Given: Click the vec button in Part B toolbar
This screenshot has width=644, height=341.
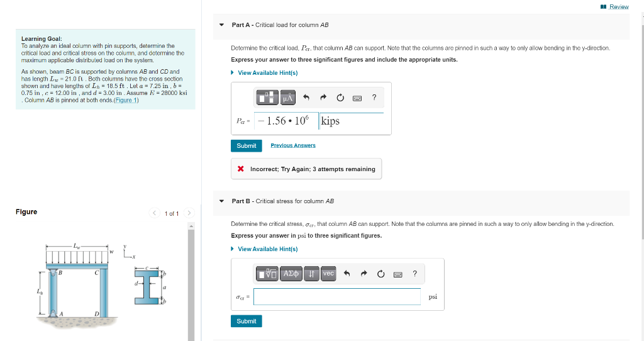Looking at the screenshot, I should [x=328, y=274].
